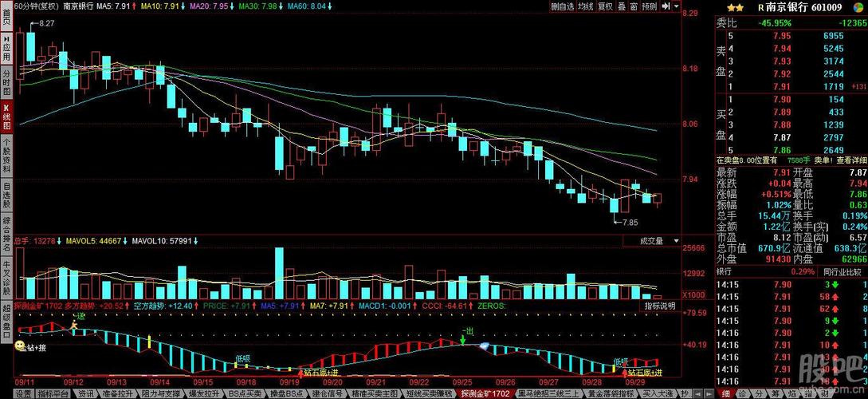Click the 钻石底+进 marker near 09/19
This screenshot has width=868, height=399.
(x=322, y=373)
